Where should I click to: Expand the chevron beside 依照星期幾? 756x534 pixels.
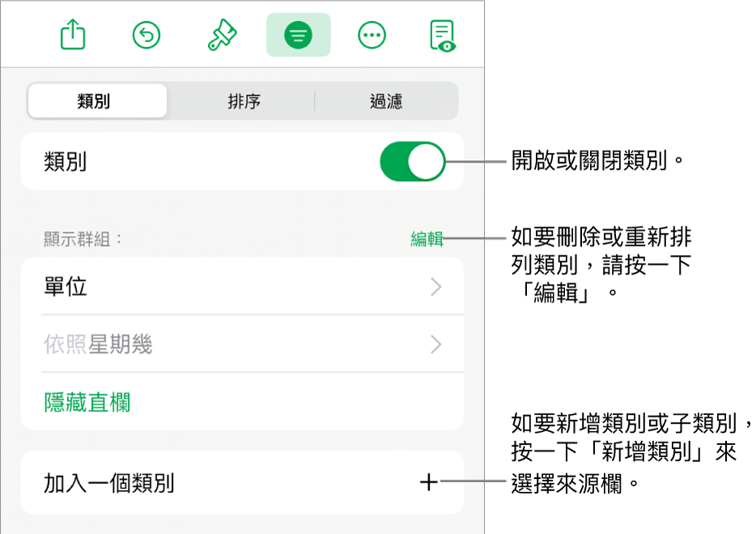(x=435, y=345)
